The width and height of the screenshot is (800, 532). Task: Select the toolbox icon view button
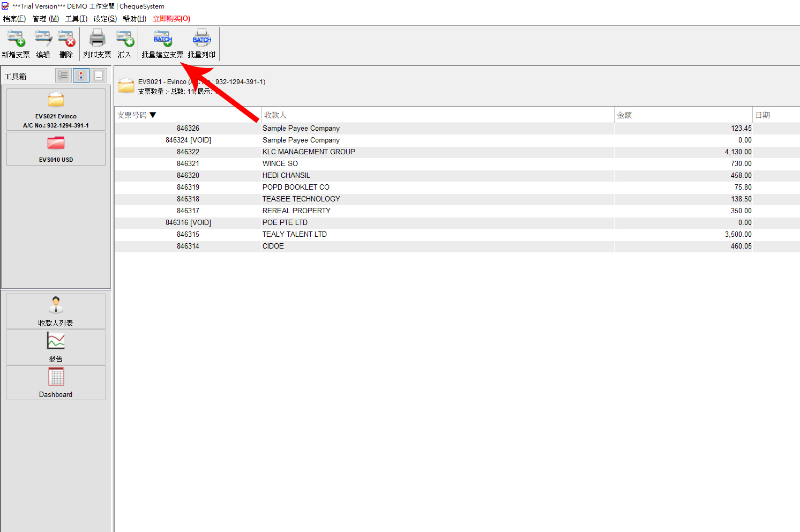pyautogui.click(x=81, y=76)
